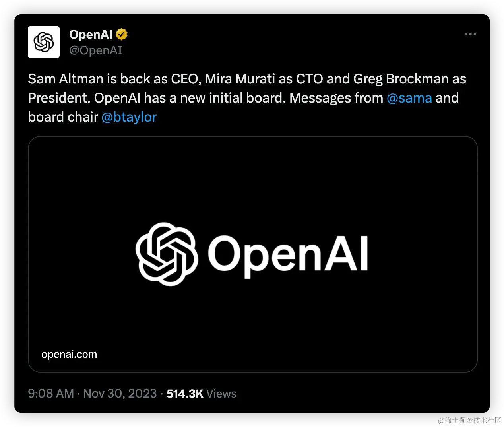504x427 pixels.
Task: Open the tweet options menu via three dots
Action: tap(470, 34)
